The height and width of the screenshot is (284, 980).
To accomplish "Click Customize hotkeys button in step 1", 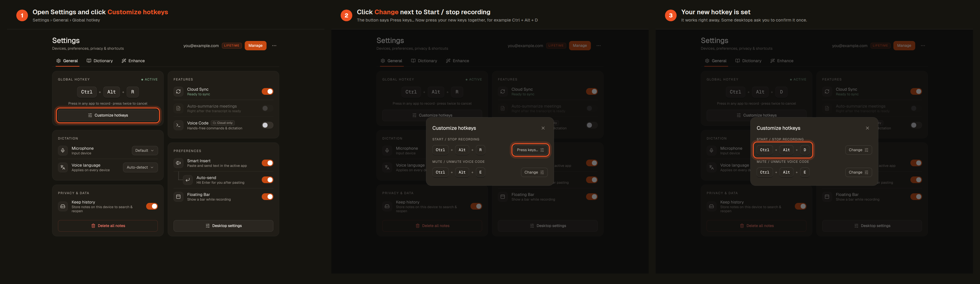I will (x=108, y=115).
